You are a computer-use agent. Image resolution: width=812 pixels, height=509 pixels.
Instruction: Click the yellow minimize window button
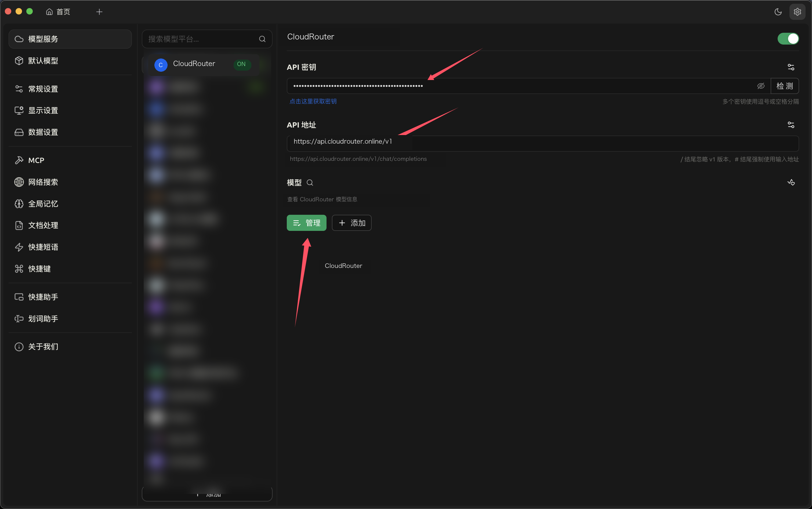(x=19, y=12)
